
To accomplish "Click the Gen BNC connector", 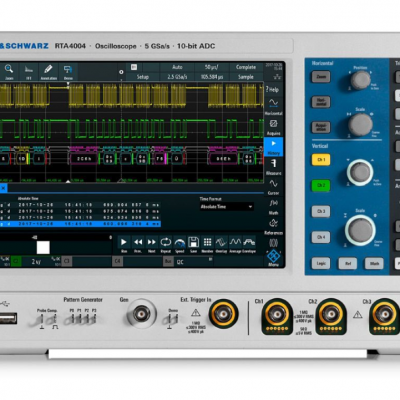I will tap(141, 314).
